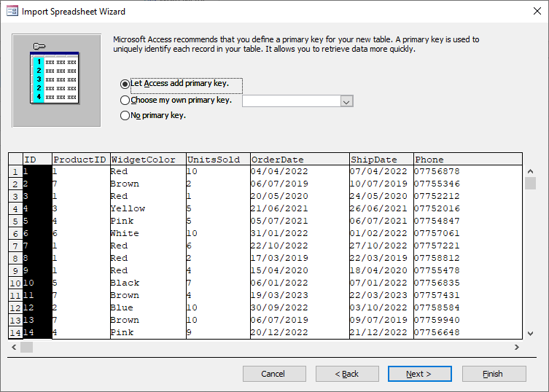Select the UnitsSold column header
The image size is (549, 392).
coord(218,160)
